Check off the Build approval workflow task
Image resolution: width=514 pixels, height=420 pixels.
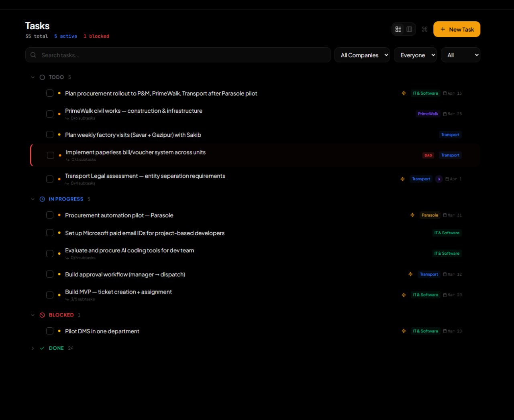click(50, 274)
